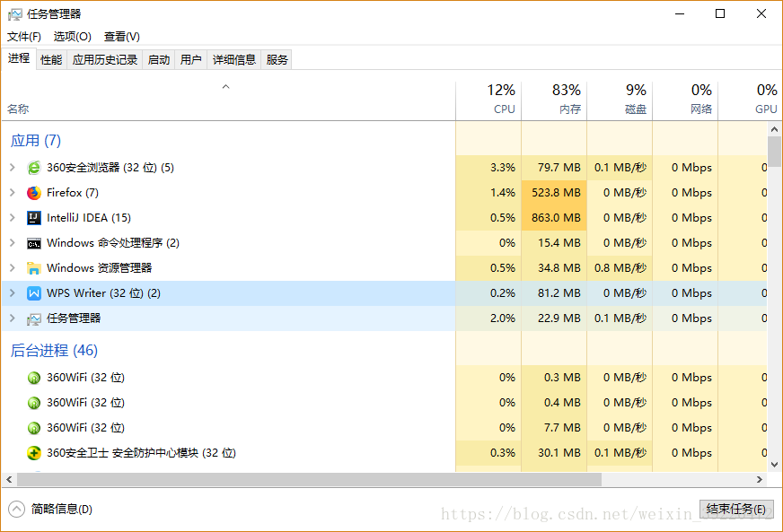Click the IntelliJ IDEA icon
783x532 pixels.
pos(34,218)
